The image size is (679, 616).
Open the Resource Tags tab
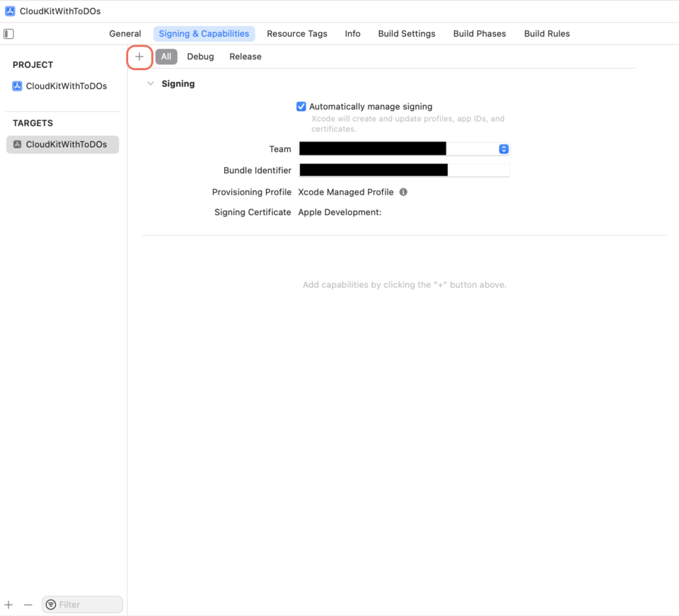[296, 33]
